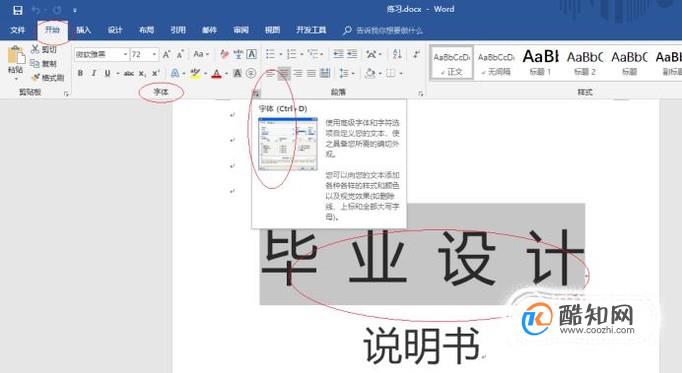
Task: Apply the subscript icon
Action: click(142, 73)
